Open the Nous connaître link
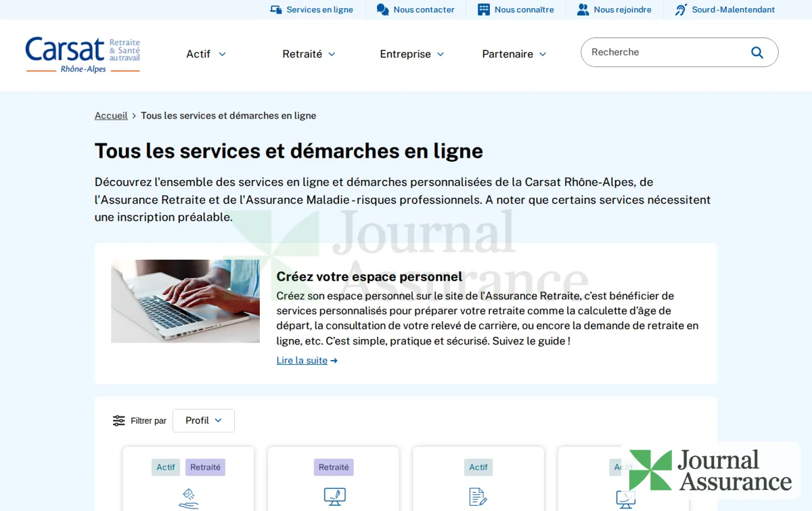This screenshot has height=511, width=812. tap(516, 9)
